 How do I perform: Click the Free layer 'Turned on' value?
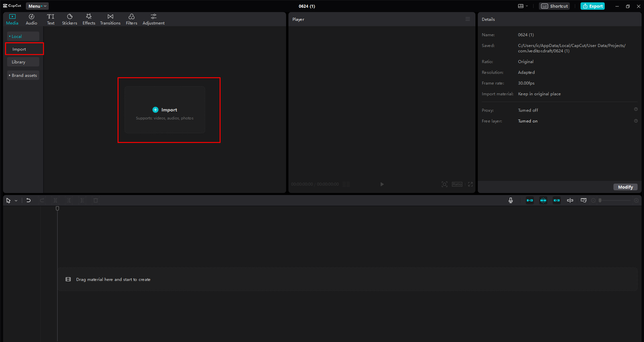528,121
